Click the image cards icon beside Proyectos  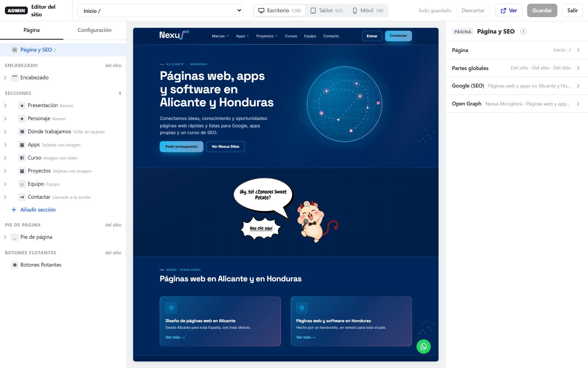point(22,171)
